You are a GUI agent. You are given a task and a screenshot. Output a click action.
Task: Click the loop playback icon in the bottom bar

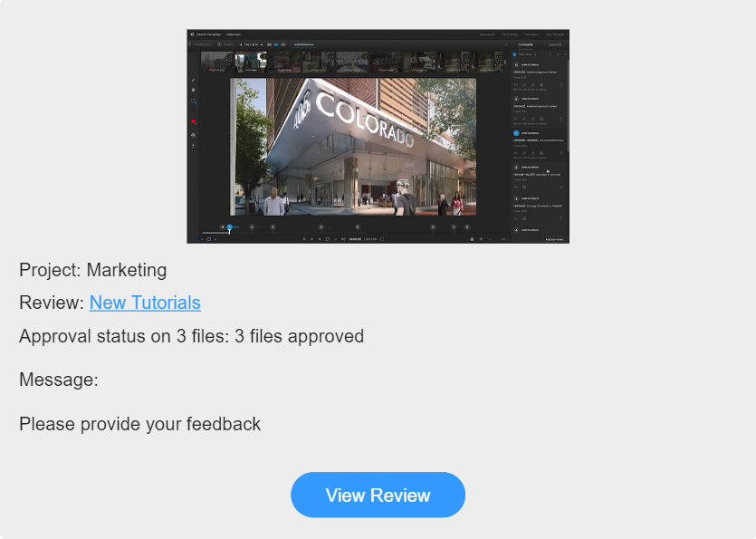[326, 238]
